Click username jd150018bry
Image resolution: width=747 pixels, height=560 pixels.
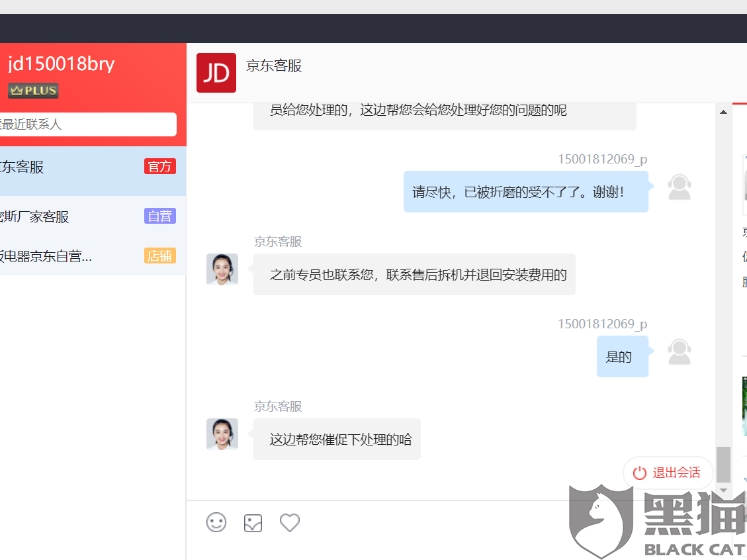[x=62, y=64]
